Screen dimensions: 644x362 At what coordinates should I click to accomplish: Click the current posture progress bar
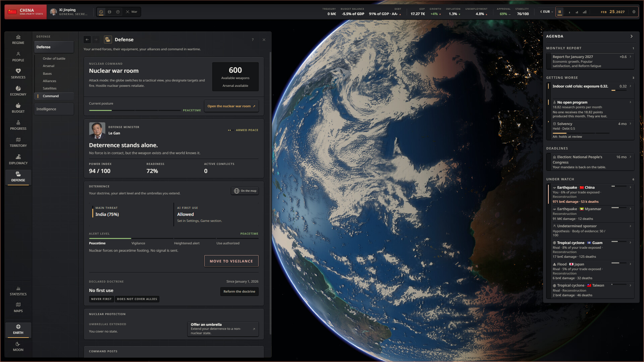[x=135, y=110]
